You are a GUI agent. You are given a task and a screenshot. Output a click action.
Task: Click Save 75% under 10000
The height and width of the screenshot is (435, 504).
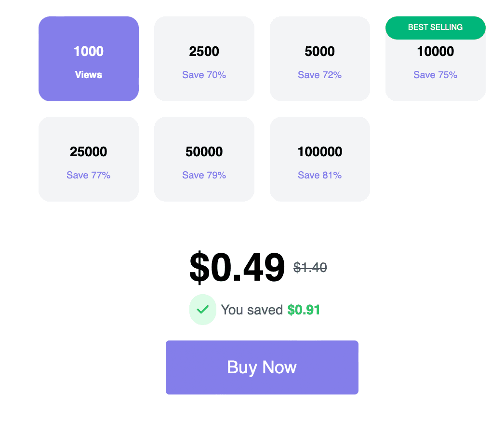[x=435, y=75]
